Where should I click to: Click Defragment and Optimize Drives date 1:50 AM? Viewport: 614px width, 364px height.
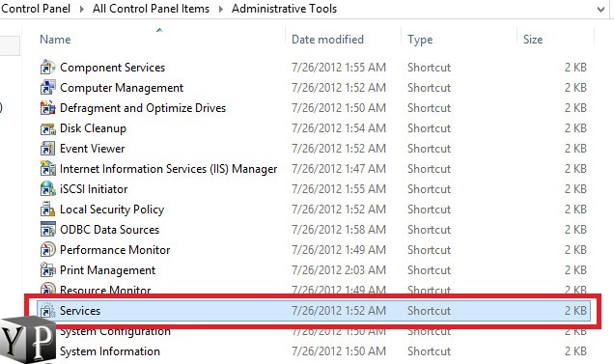pyautogui.click(x=339, y=108)
